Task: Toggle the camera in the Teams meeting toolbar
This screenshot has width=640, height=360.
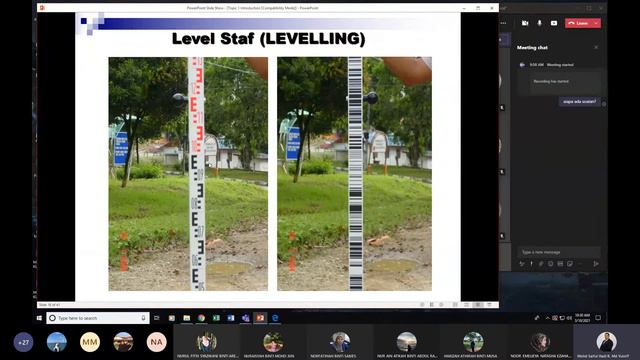Action: click(x=525, y=23)
